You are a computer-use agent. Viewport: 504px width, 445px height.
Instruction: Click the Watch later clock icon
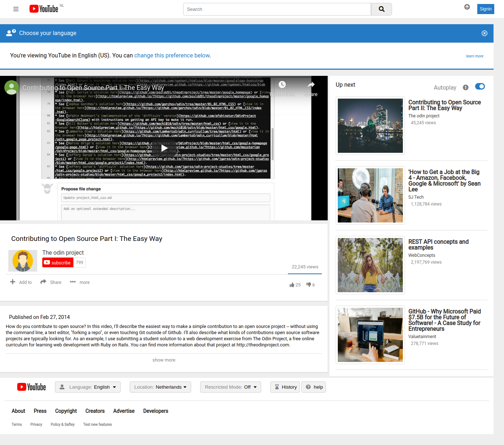282,85
